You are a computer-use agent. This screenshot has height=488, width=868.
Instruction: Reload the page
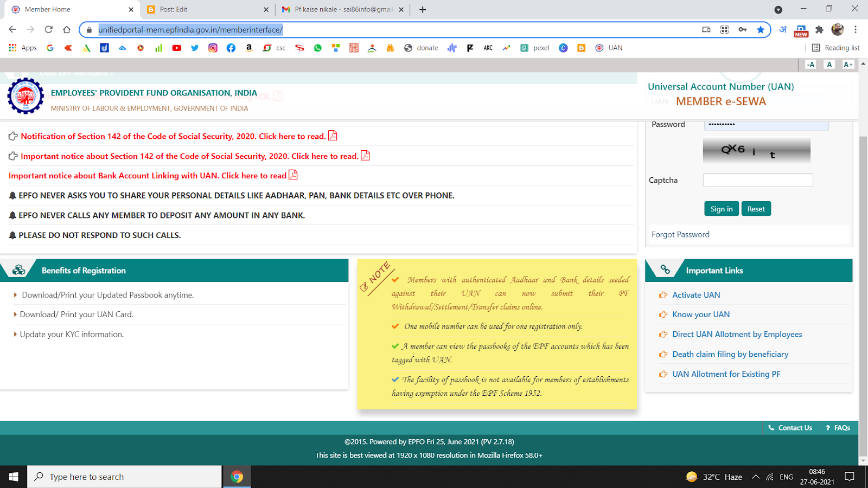(x=49, y=30)
